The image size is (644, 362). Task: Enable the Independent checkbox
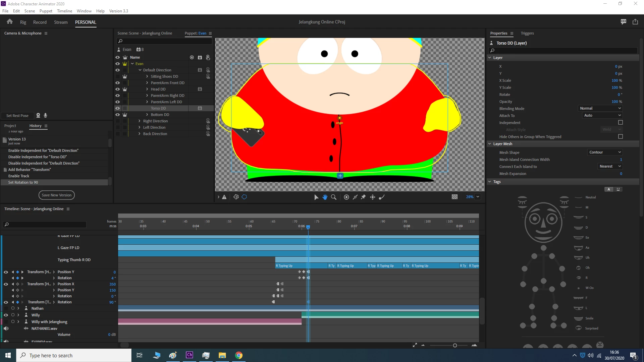pos(620,123)
